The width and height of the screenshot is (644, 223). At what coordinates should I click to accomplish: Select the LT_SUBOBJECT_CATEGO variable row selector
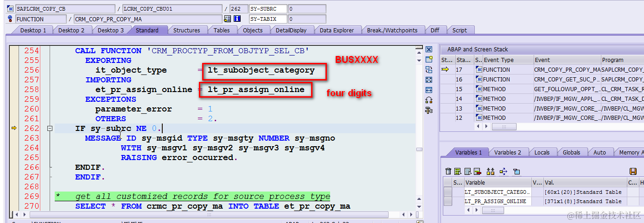click(x=447, y=192)
